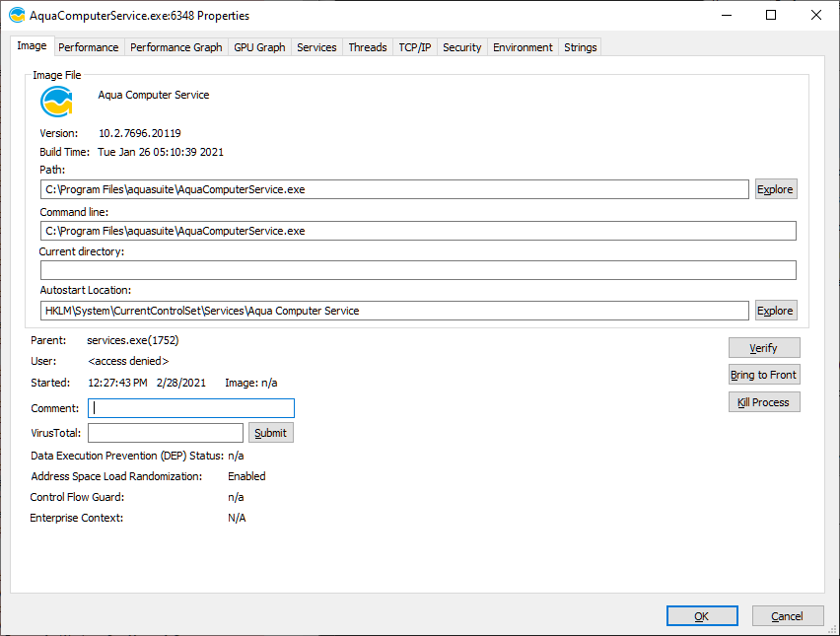Click Explore next to the Path field

775,189
